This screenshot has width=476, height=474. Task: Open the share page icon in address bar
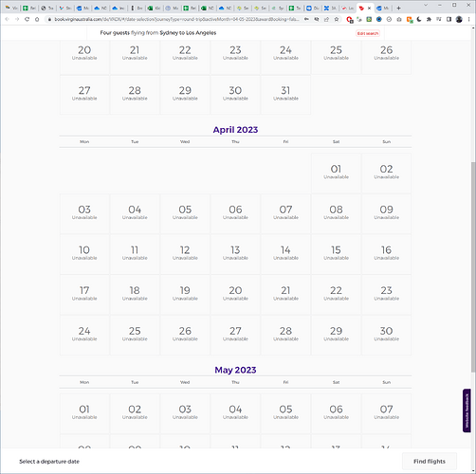tap(326, 19)
